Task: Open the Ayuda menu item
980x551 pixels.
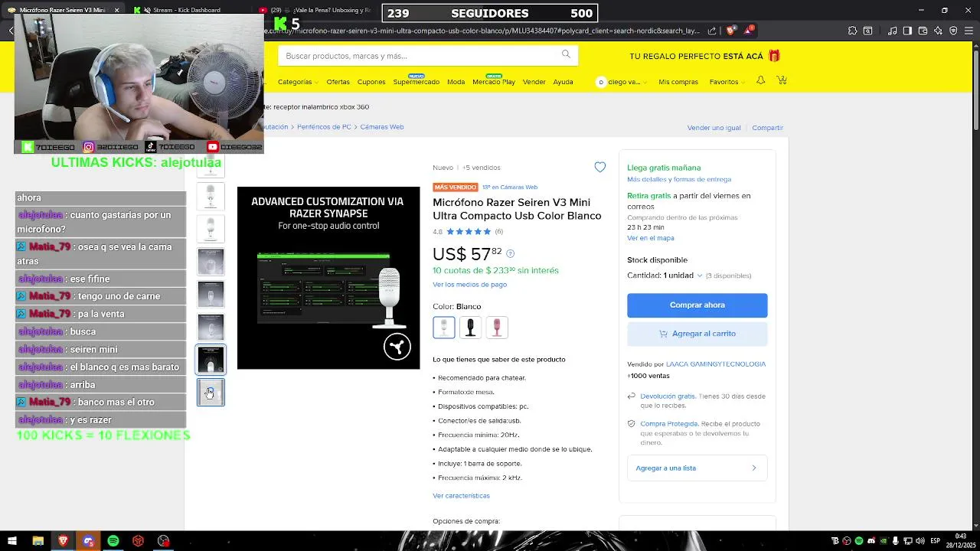Action: click(x=563, y=82)
